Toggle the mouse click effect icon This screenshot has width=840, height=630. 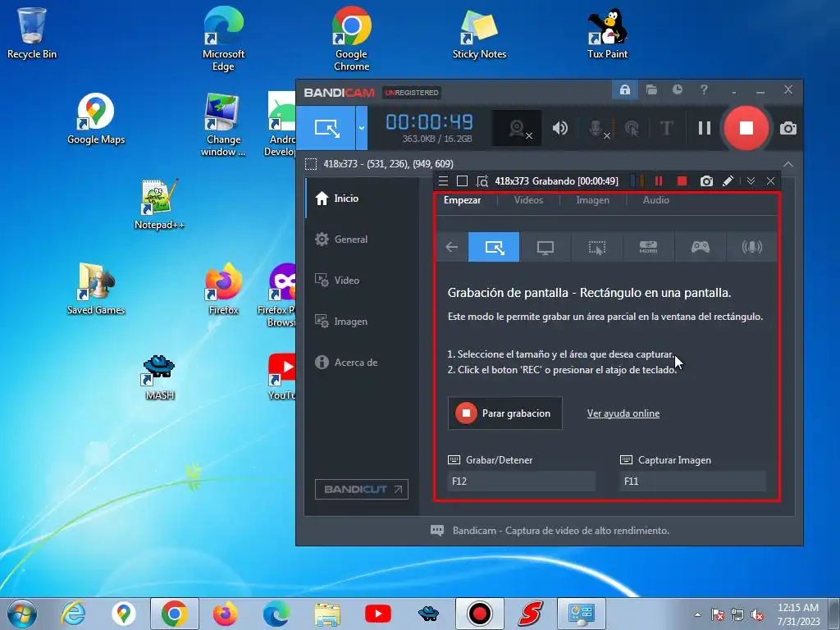click(632, 128)
